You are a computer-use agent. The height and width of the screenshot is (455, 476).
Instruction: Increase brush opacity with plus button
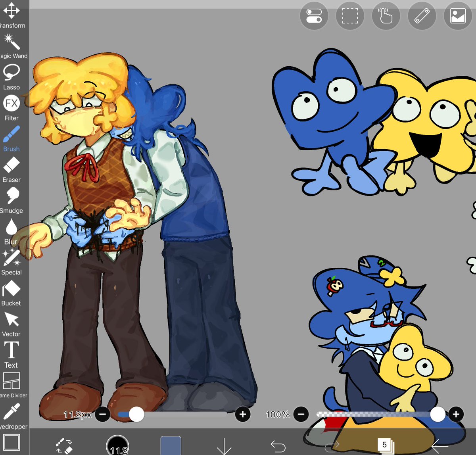click(456, 415)
